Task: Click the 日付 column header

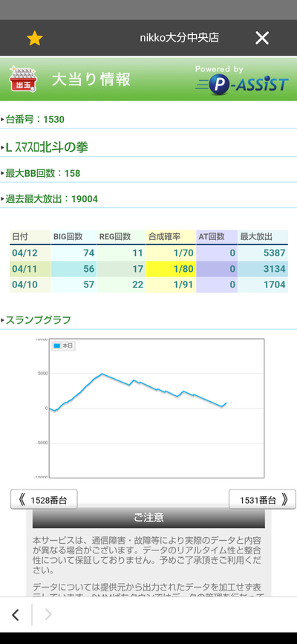Action: [30, 237]
